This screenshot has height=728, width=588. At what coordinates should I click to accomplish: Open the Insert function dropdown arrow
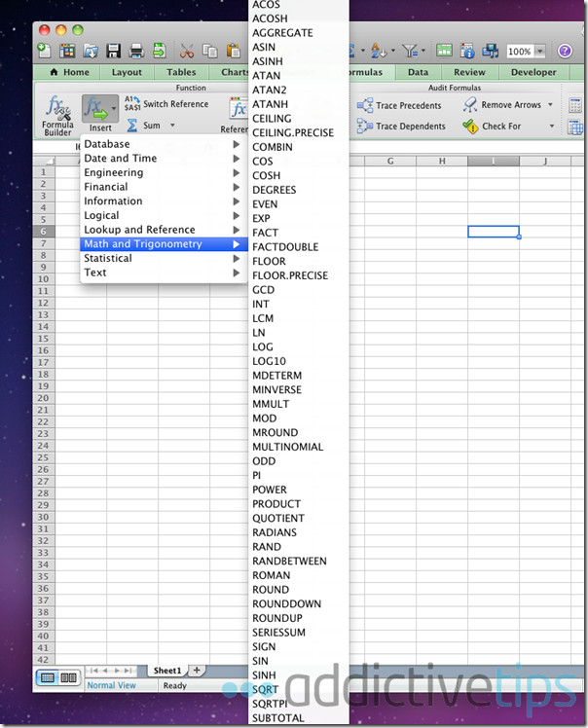click(x=114, y=108)
